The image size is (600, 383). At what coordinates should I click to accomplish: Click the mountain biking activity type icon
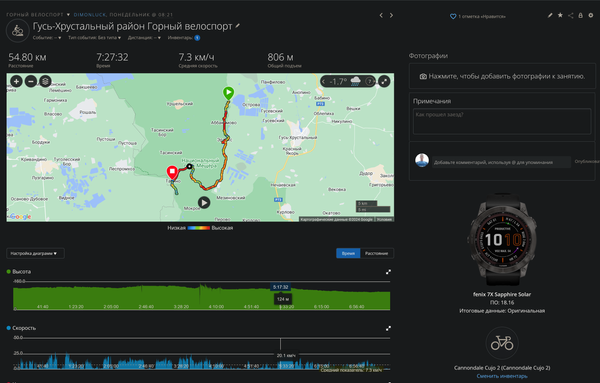[x=18, y=30]
